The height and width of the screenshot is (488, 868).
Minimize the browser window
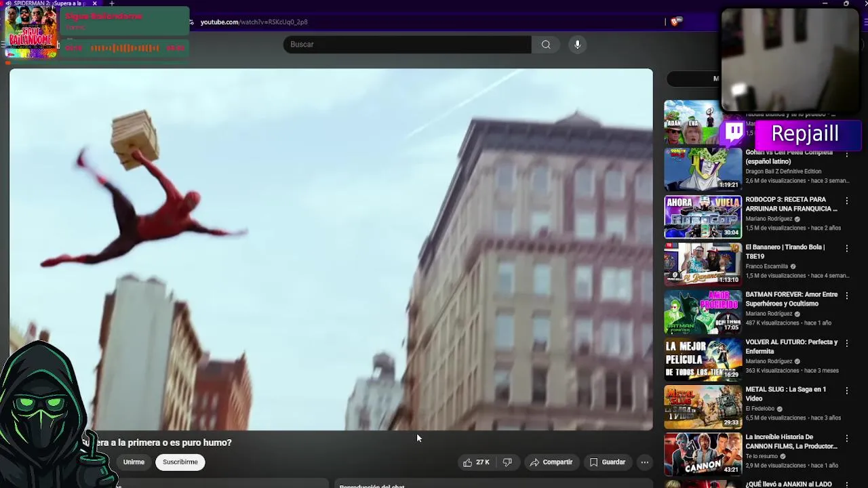(825, 3)
